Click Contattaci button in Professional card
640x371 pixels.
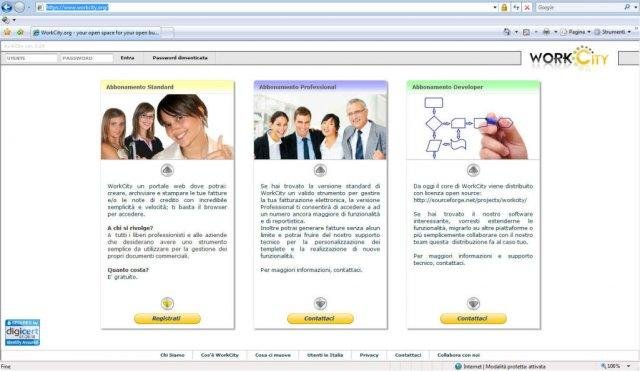(320, 318)
